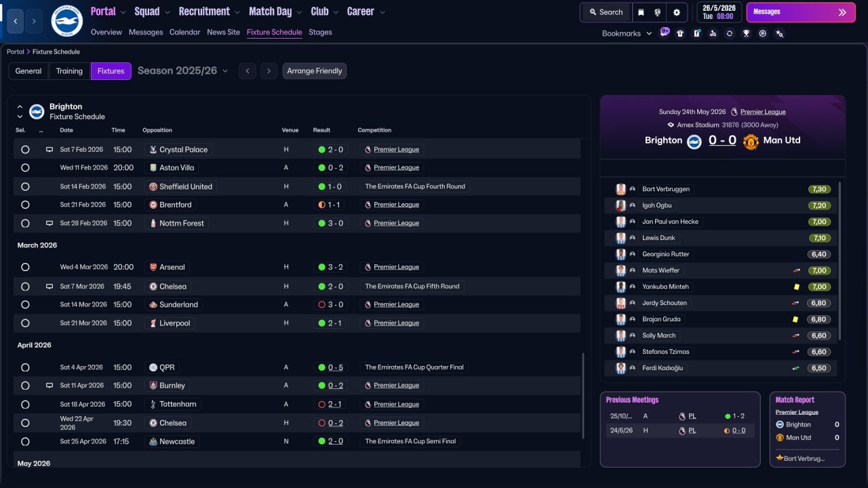Switch to the Stages tab
This screenshot has width=868, height=488.
point(320,32)
